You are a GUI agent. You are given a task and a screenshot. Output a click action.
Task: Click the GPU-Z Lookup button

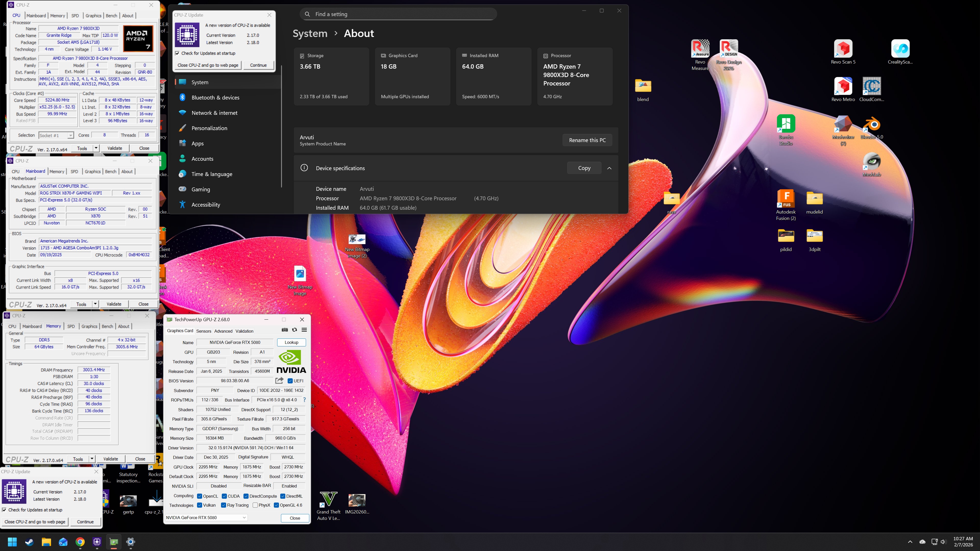point(291,342)
